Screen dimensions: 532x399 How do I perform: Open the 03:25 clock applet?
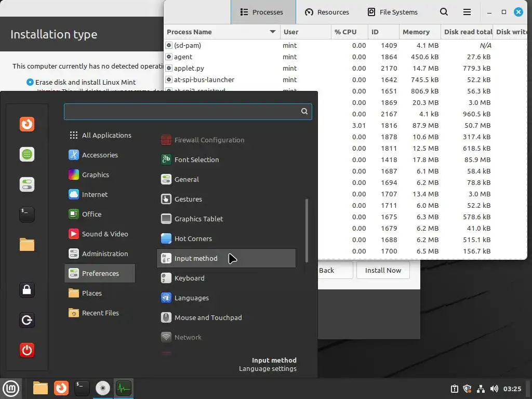point(512,389)
